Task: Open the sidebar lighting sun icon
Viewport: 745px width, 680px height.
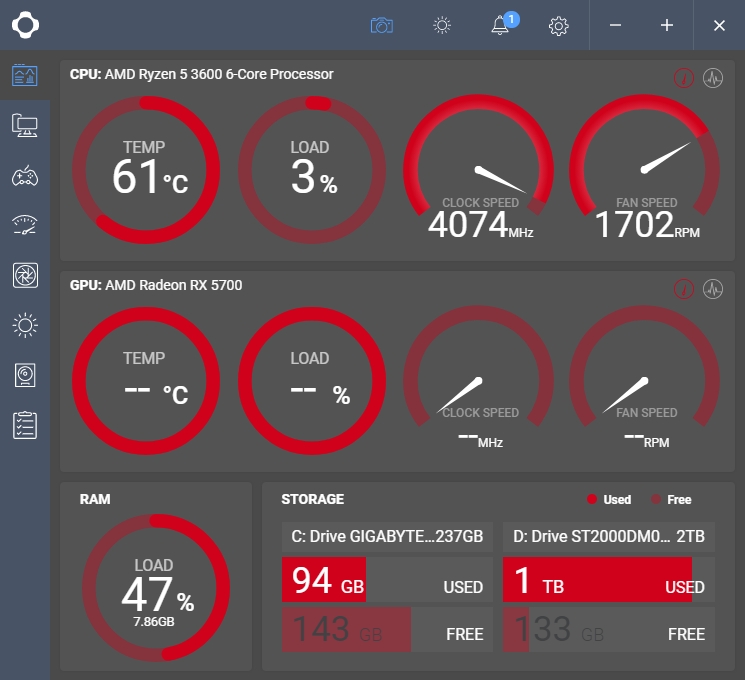Action: (25, 326)
